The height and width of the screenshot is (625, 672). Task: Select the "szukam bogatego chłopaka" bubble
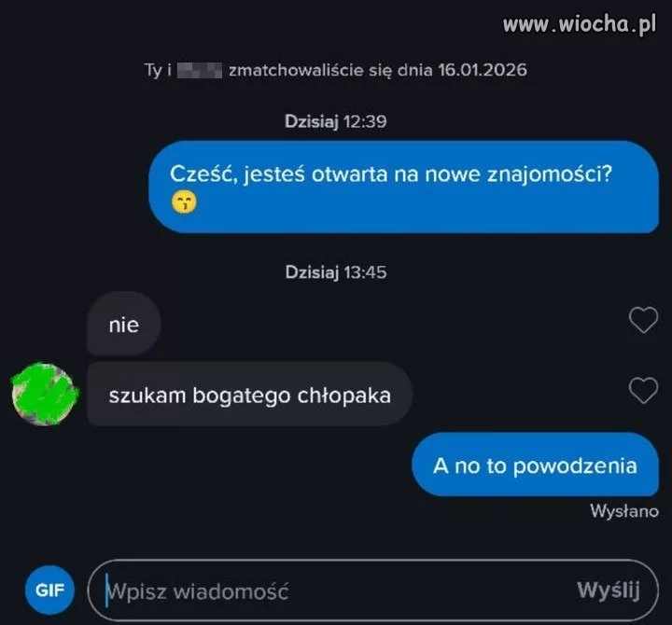tap(249, 394)
